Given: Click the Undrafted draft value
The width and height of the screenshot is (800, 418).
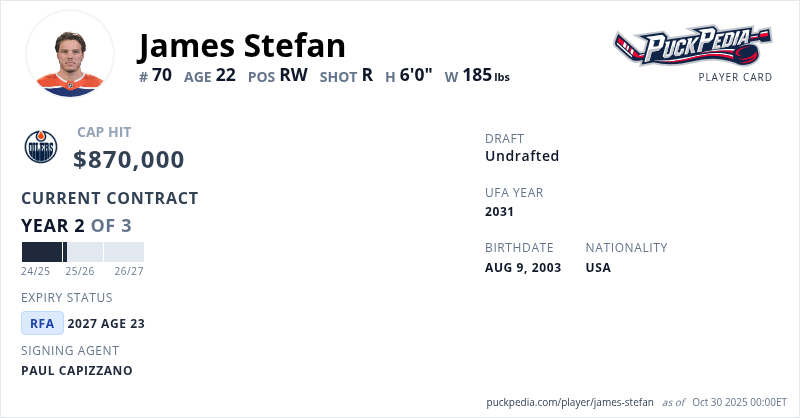Looking at the screenshot, I should [x=522, y=156].
